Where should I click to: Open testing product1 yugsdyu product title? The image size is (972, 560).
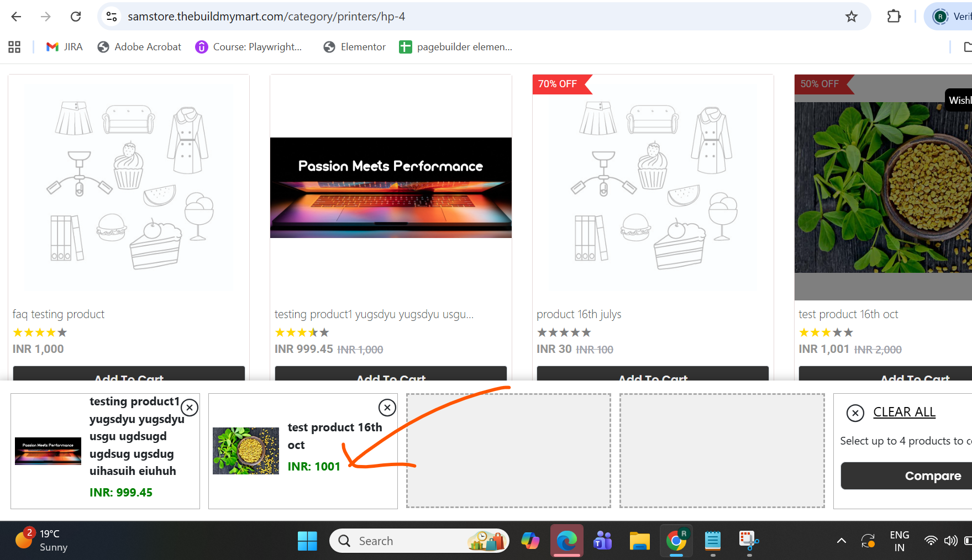(x=374, y=314)
